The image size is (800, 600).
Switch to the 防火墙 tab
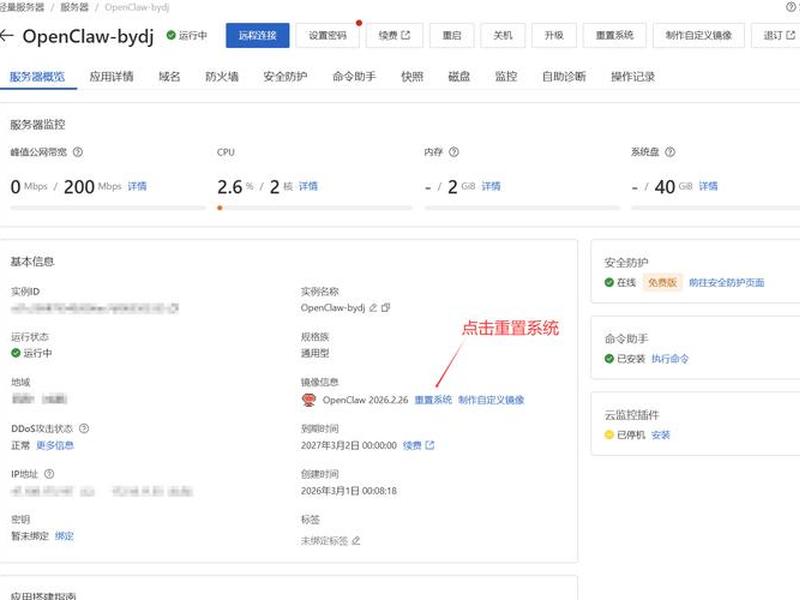[x=222, y=77]
